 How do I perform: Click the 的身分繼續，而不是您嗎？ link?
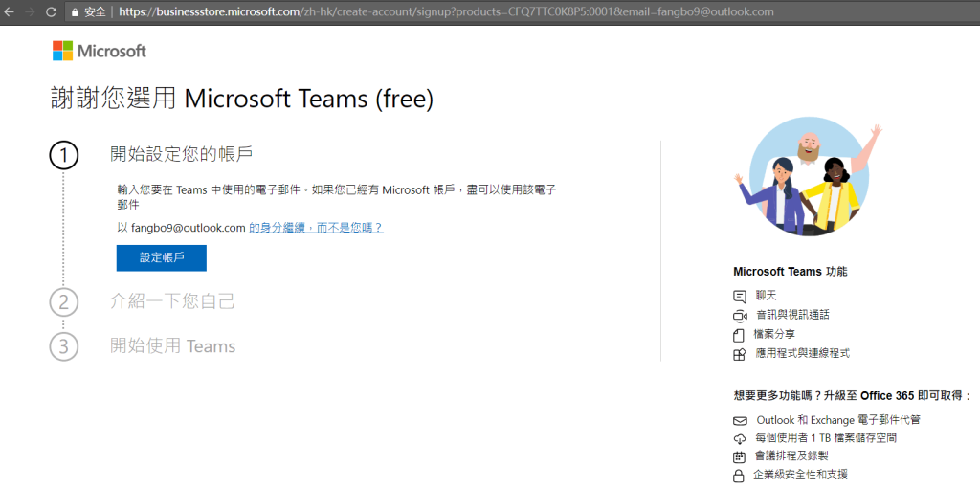[x=316, y=228]
